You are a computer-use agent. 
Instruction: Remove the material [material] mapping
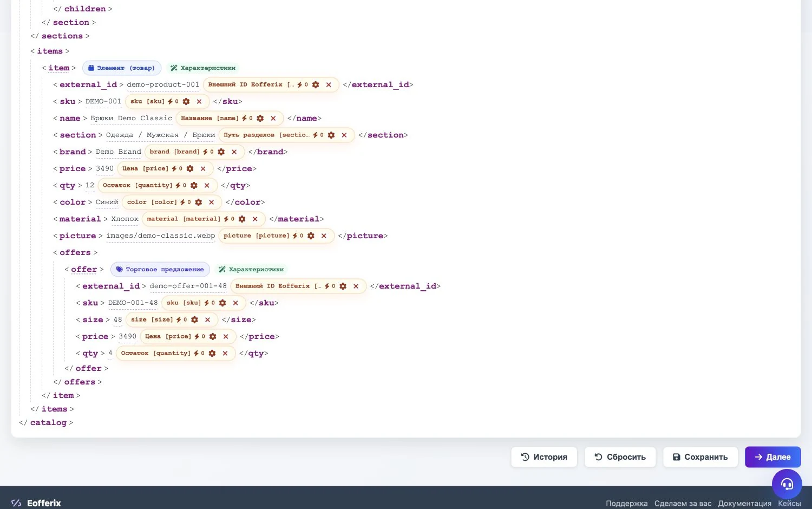click(x=255, y=219)
